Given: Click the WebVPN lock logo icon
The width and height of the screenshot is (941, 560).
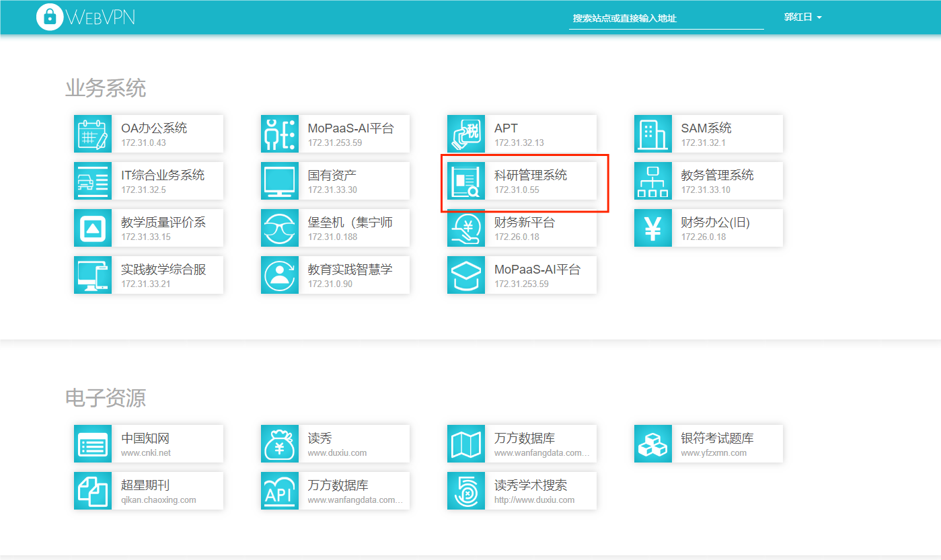Looking at the screenshot, I should coord(48,17).
